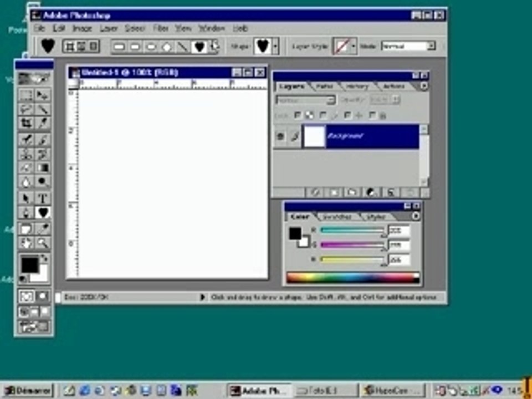
Task: Select the Magic Wand tool
Action: (x=43, y=109)
